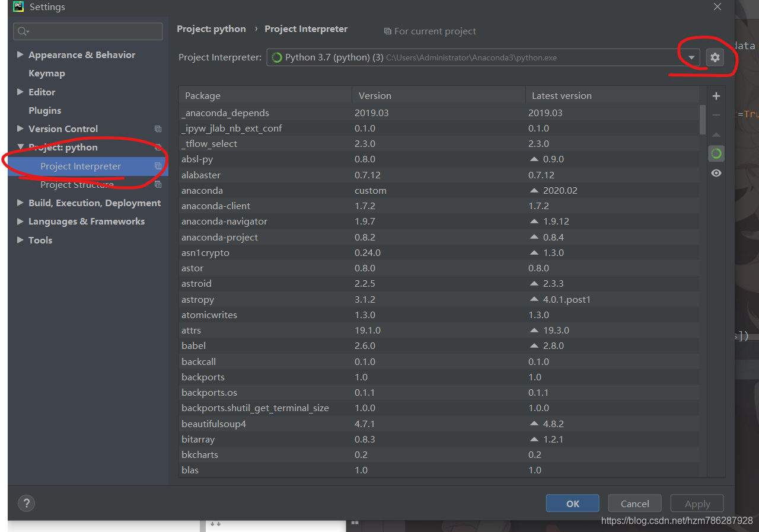The image size is (759, 532).
Task: Select the backports package at version 1.0
Action: [x=439, y=377]
